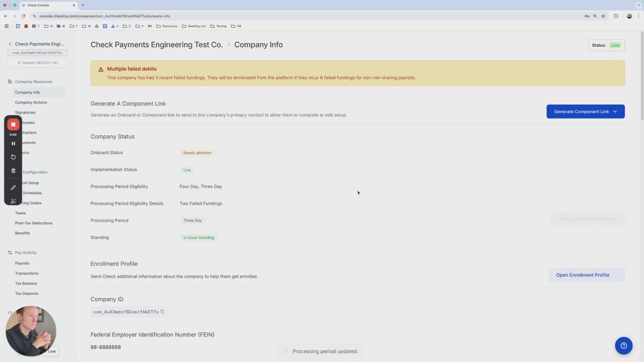
Task: Open the Generate Component Link dropdown
Action: (x=586, y=112)
